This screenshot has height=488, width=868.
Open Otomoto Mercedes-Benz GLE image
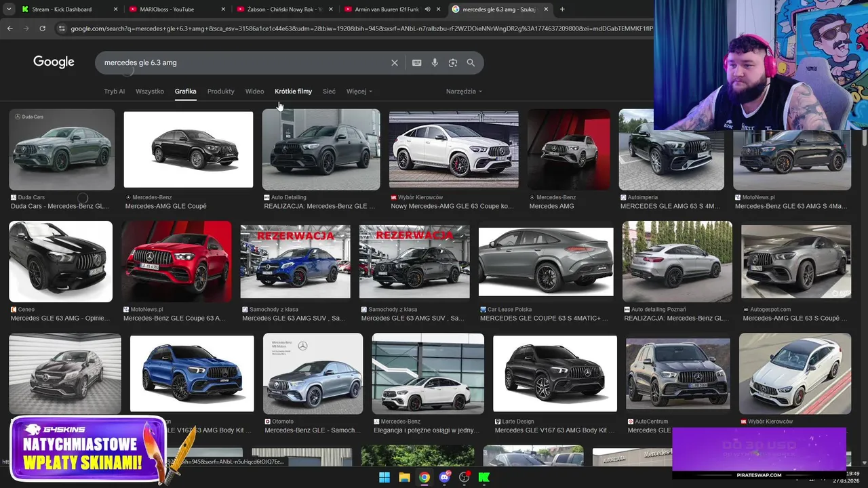tap(313, 373)
